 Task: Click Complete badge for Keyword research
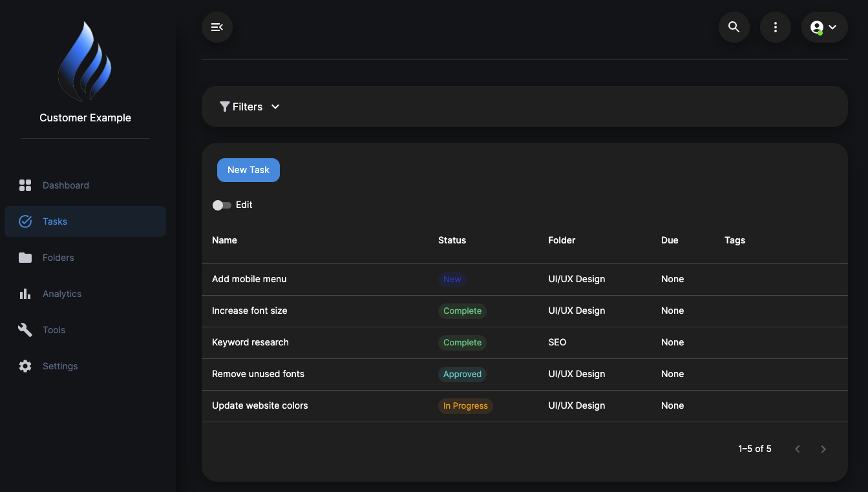[x=462, y=342]
